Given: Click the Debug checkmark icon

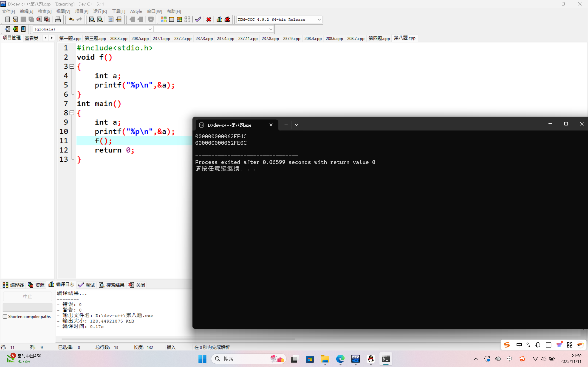Looking at the screenshot, I should tap(198, 19).
